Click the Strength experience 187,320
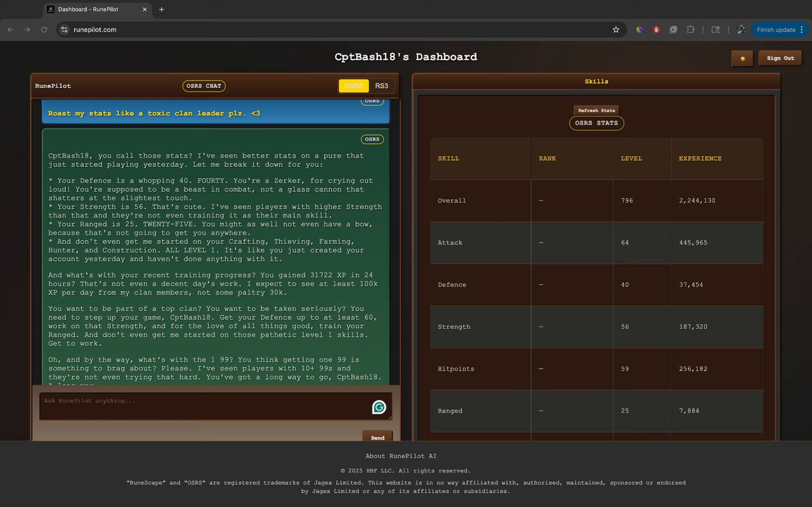Image resolution: width=812 pixels, height=507 pixels. (693, 327)
